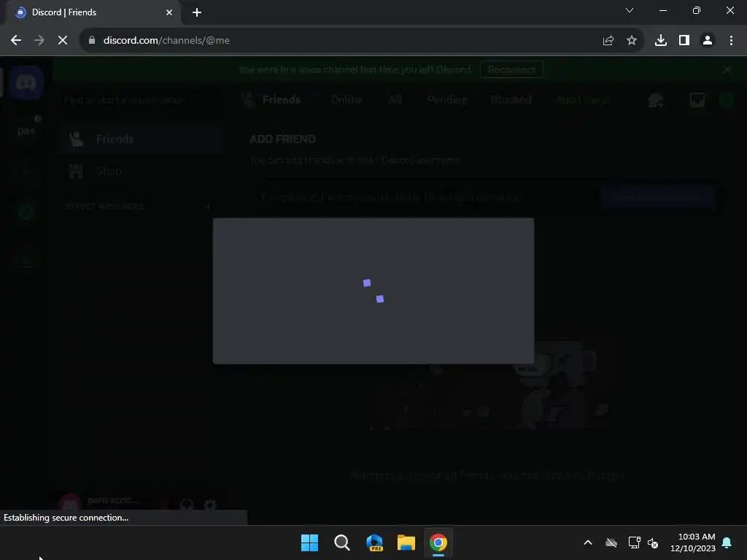The image size is (747, 560).
Task: Open the Explore servers compass icon
Action: 26,212
